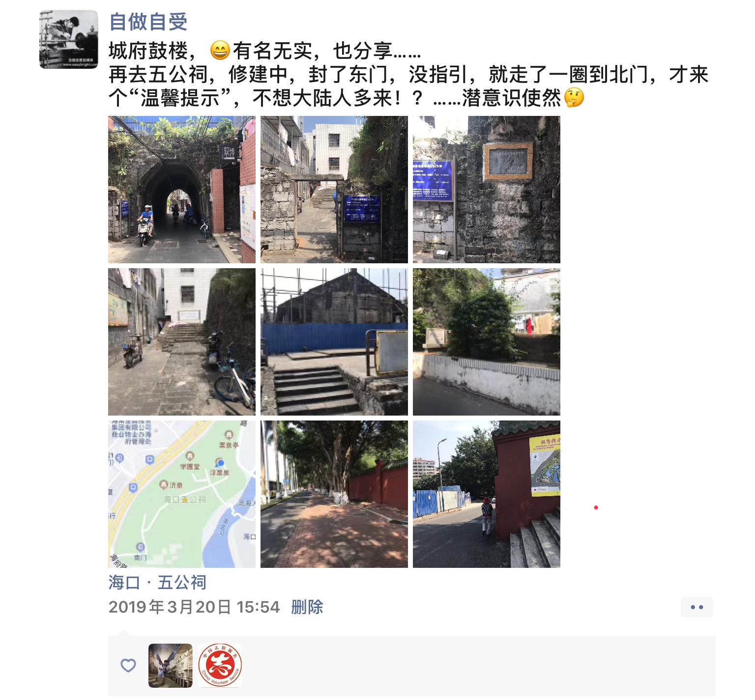Open the stone tunnel archway photo
The image size is (755, 700).
182,190
